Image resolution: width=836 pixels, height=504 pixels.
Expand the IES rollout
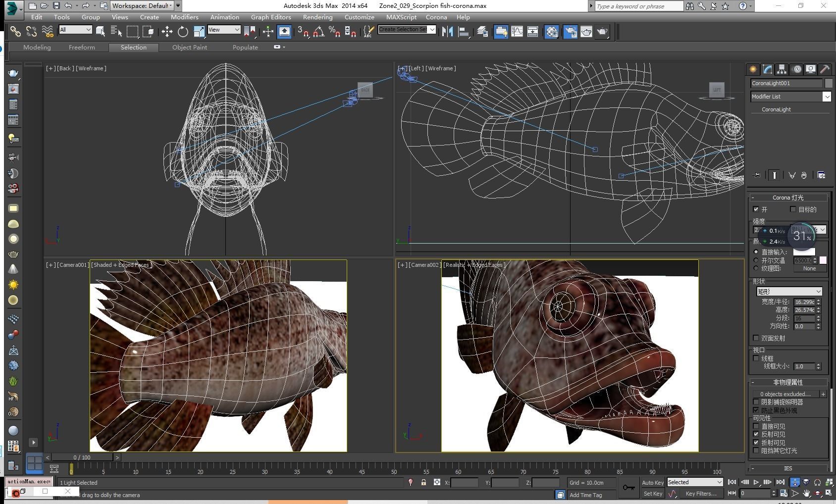click(788, 468)
